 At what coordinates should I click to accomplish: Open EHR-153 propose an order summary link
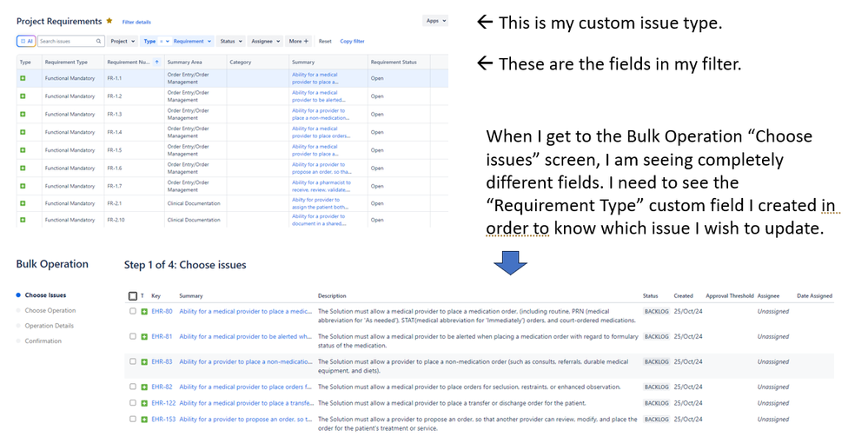246,420
